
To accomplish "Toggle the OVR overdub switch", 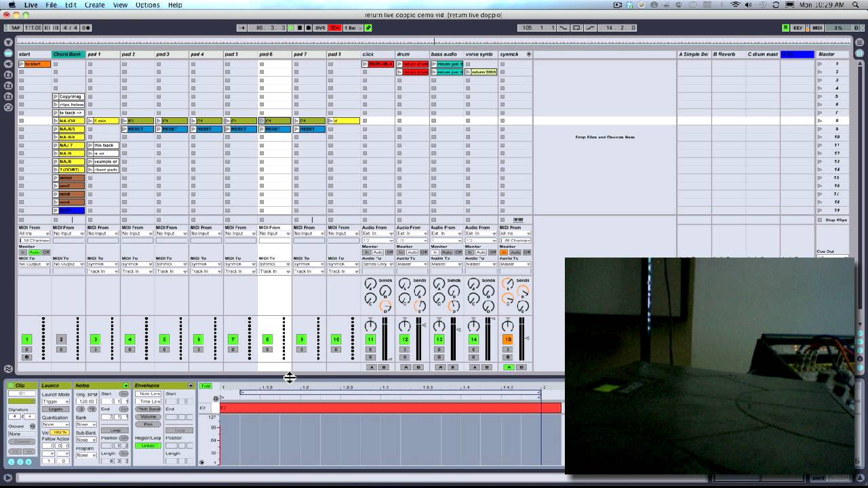I will tap(321, 28).
